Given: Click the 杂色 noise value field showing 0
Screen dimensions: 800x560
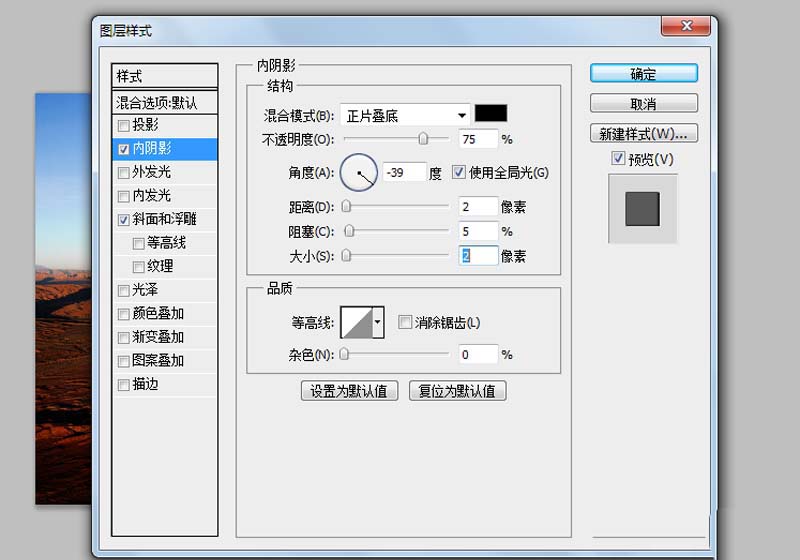Looking at the screenshot, I should click(x=478, y=354).
